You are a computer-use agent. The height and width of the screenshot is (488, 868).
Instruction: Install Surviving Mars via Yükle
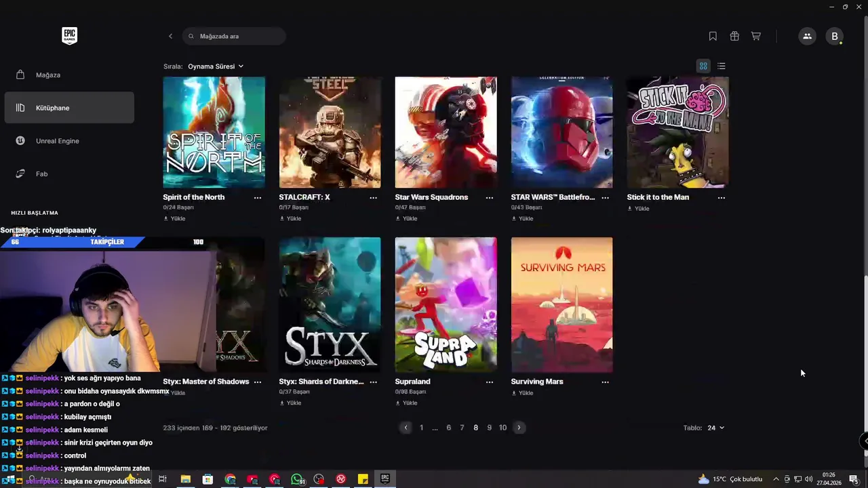click(522, 392)
